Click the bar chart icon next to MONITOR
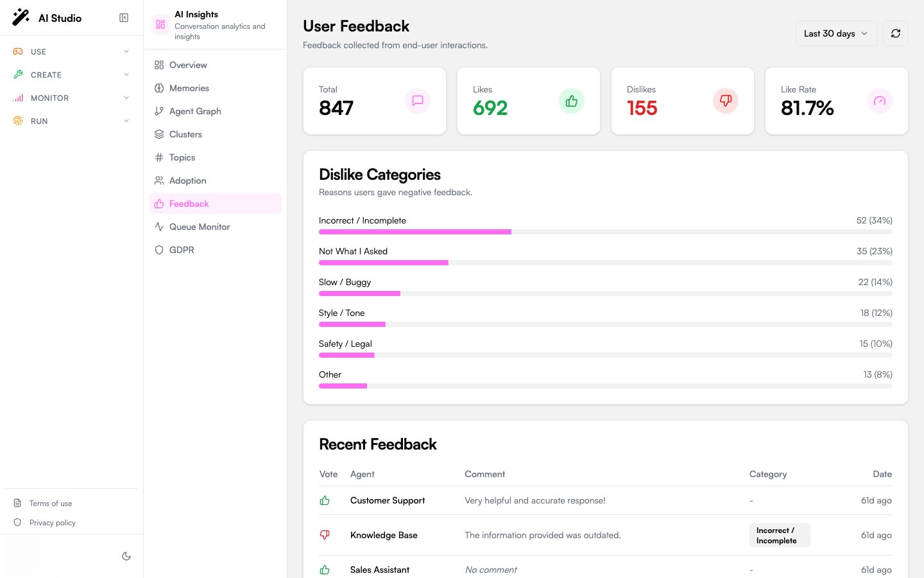The width and height of the screenshot is (924, 578). (18, 98)
